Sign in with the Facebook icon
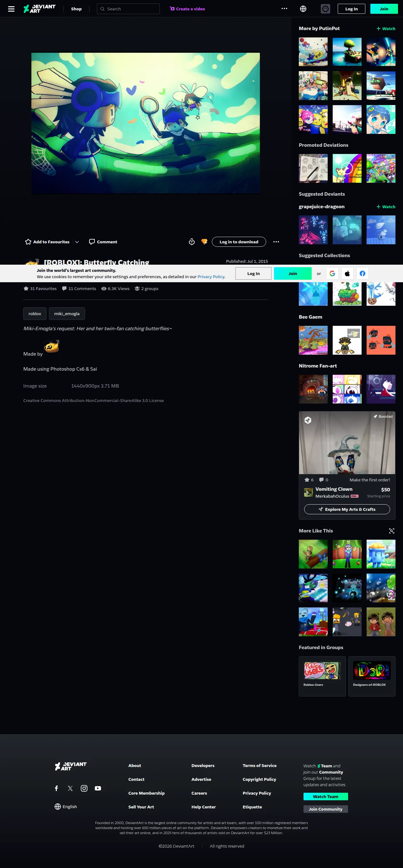 click(x=363, y=273)
